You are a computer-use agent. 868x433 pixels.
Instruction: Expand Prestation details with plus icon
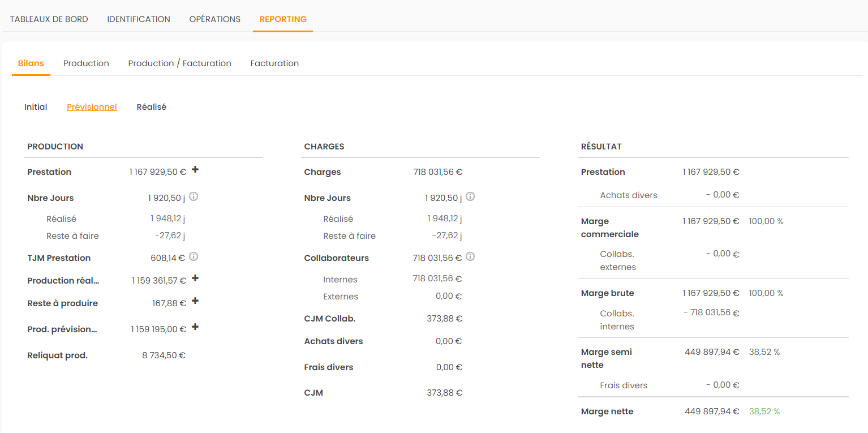(195, 169)
